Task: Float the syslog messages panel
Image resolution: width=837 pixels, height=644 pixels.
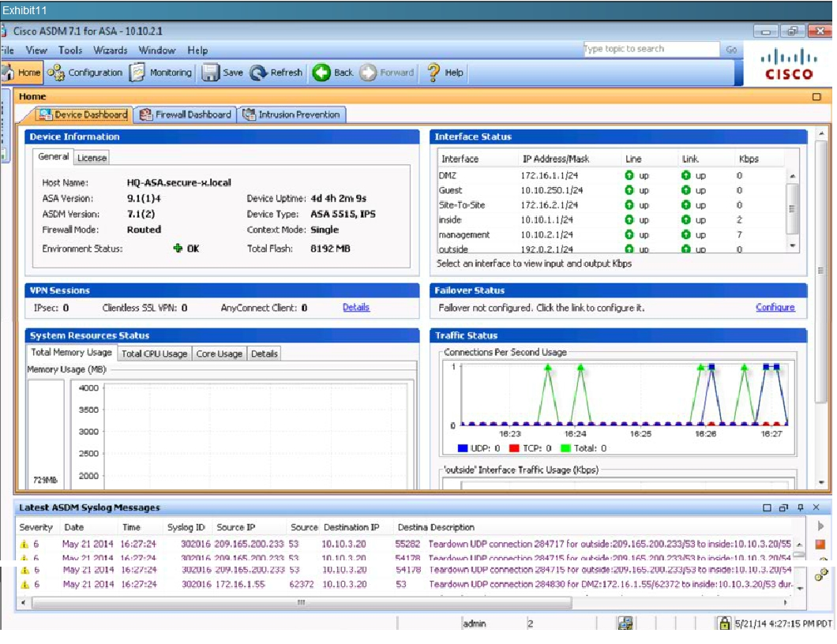Action: [783, 507]
